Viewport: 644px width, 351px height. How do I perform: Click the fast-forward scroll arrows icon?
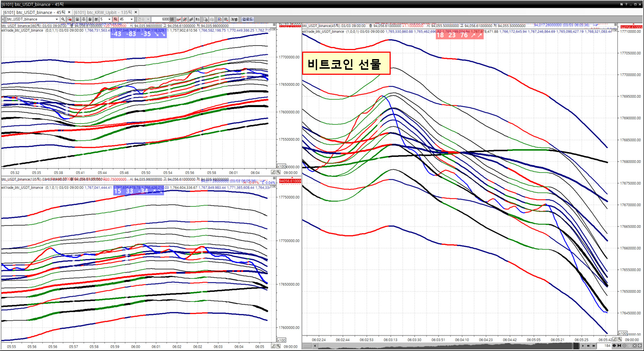click(x=593, y=346)
